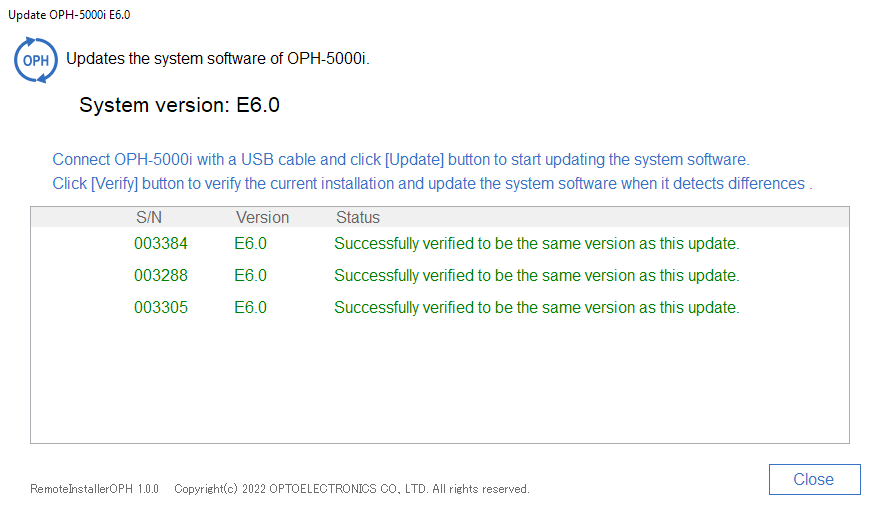Click E6.0 version of device 003305
This screenshot has height=507, width=872.
point(250,307)
